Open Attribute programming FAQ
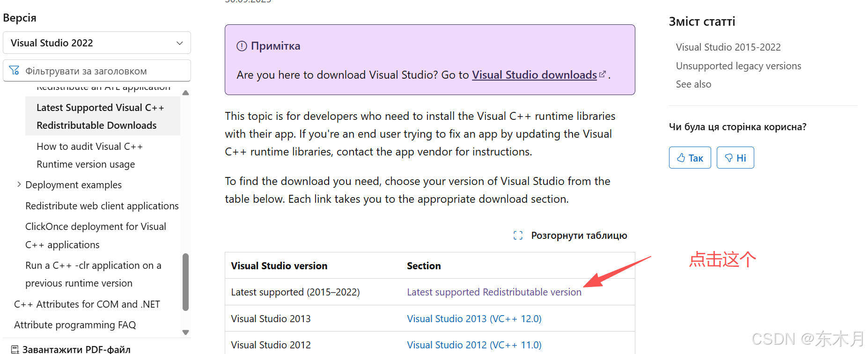This screenshot has width=868, height=354. click(75, 324)
